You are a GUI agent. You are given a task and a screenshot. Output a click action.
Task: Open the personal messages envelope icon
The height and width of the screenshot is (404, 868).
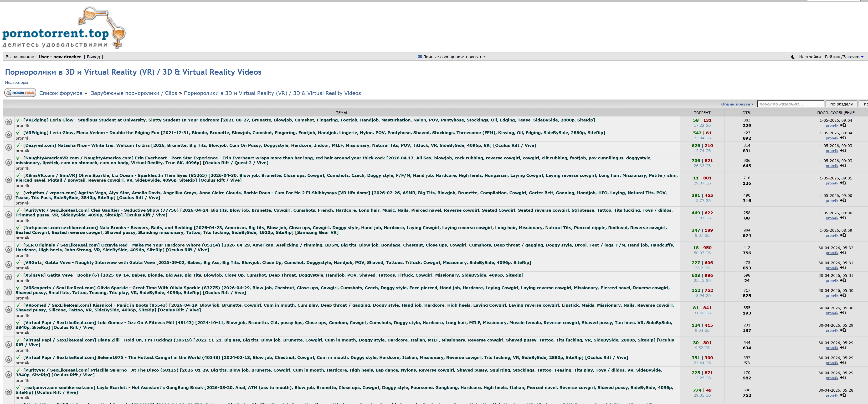coord(420,57)
